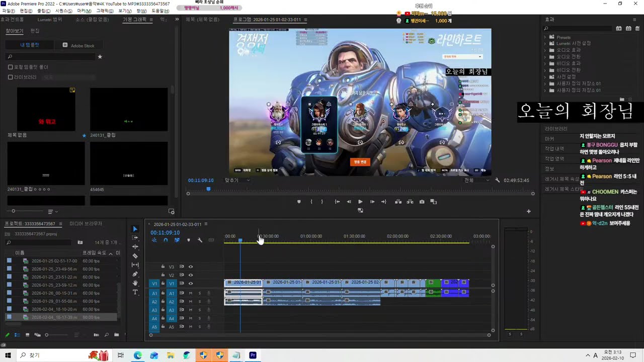The image size is (644, 362).
Task: Select the Razor tool
Action: pyautogui.click(x=135, y=256)
